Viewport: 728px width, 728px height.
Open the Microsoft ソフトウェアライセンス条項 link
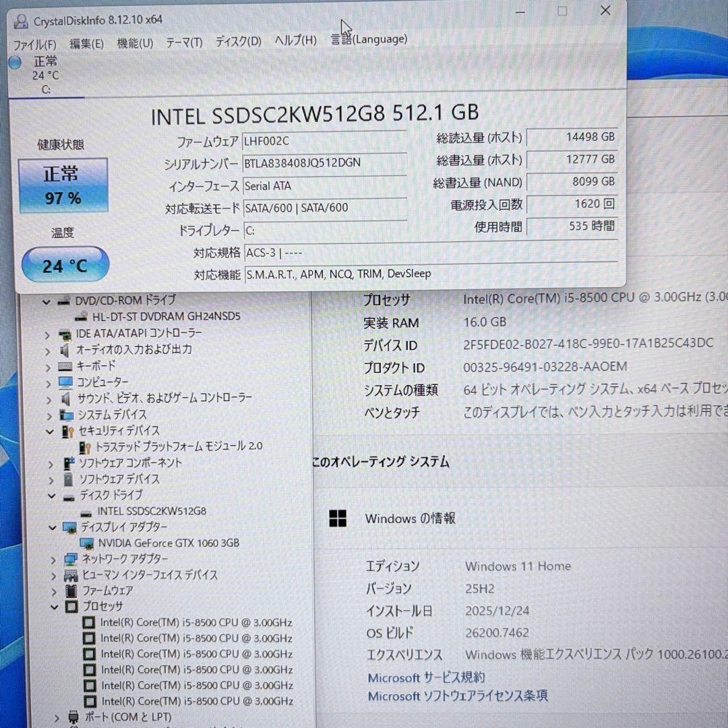coord(457,696)
